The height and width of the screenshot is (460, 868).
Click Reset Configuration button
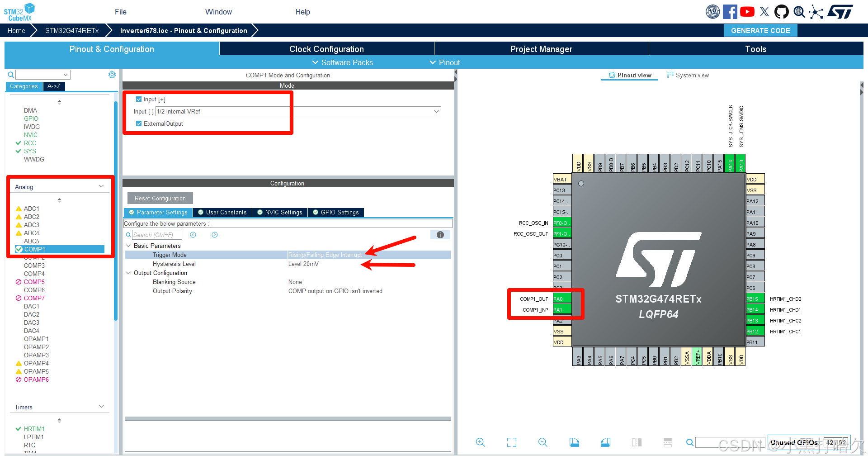(160, 198)
